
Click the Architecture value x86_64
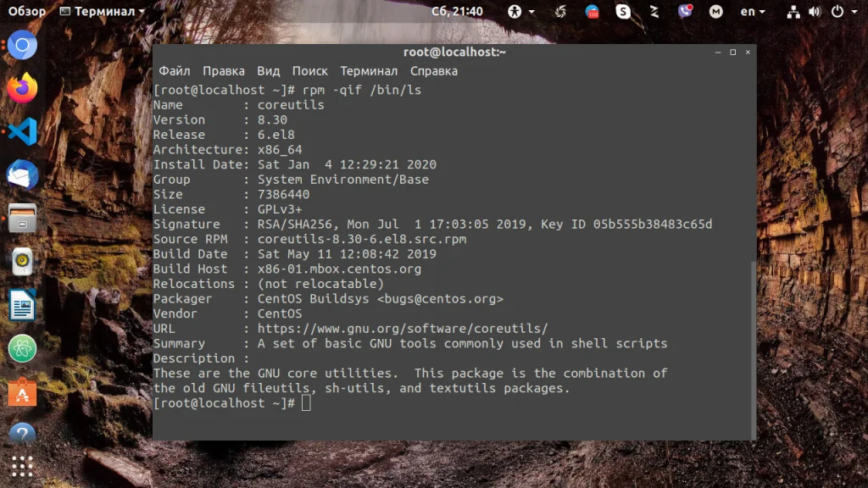[280, 149]
